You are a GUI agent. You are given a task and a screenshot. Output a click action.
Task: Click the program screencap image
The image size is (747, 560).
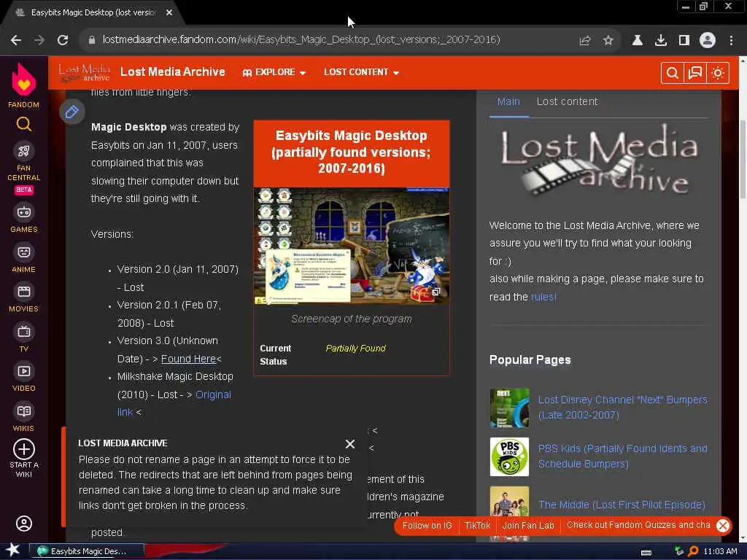click(x=351, y=246)
